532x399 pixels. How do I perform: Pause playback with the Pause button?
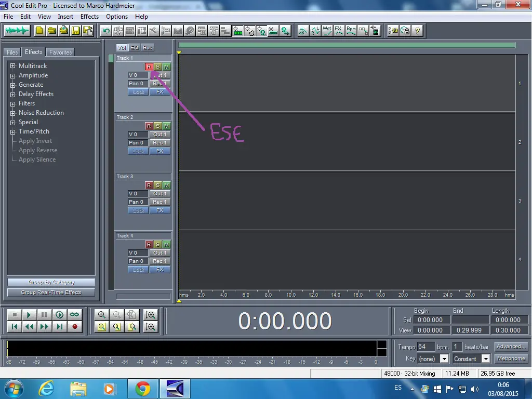(x=44, y=315)
